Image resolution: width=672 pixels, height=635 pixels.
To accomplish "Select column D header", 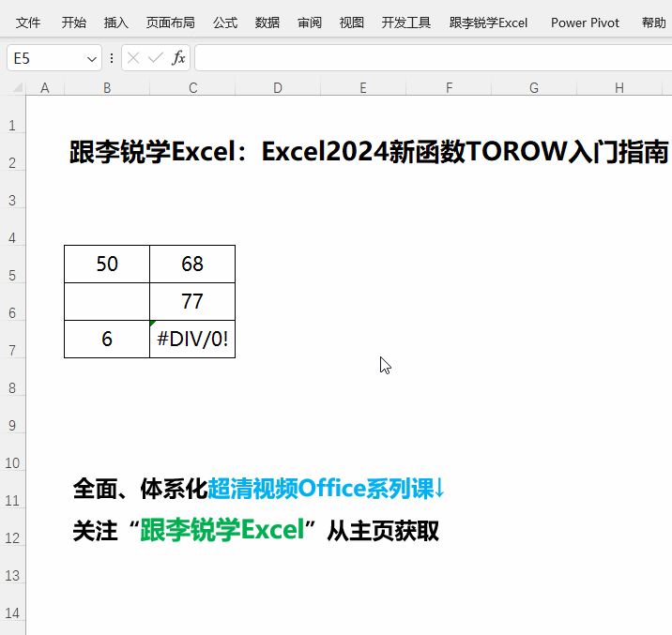I will 278,88.
